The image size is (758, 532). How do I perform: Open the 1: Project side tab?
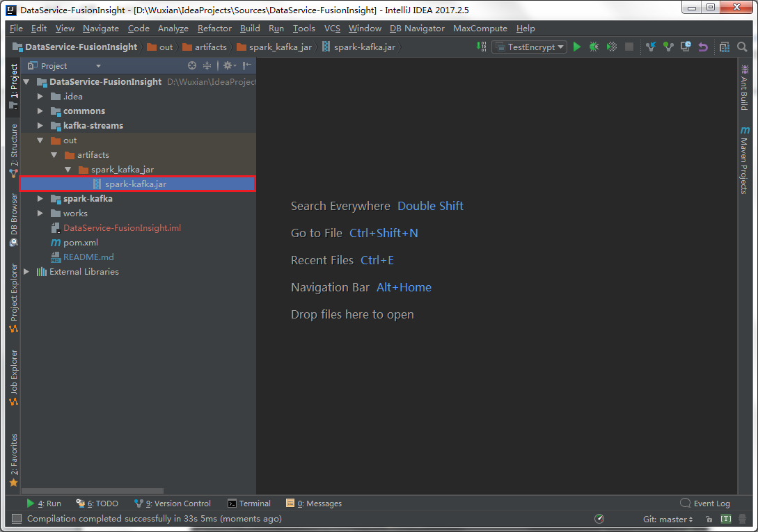click(x=13, y=86)
